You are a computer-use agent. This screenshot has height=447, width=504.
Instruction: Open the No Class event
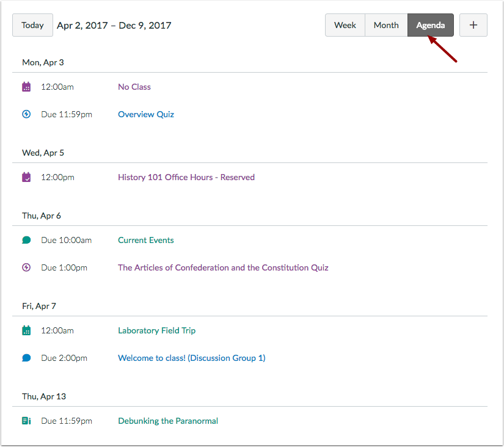pos(134,87)
